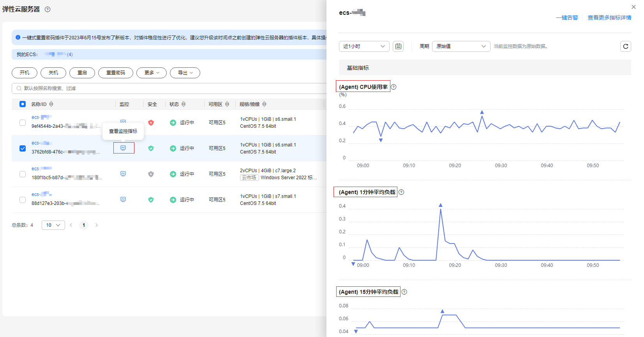Open help for (Agent) CPU使用率 chart
Image resolution: width=644 pixels, height=337 pixels.
pyautogui.click(x=393, y=87)
